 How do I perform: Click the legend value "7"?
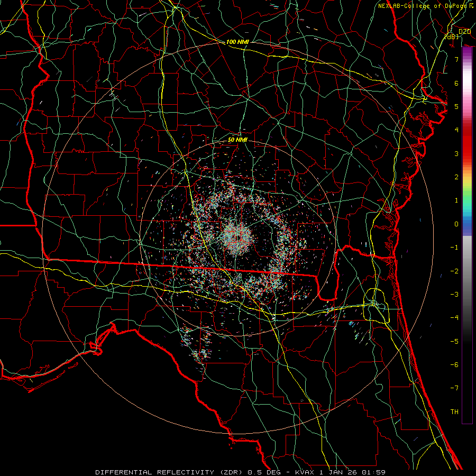coord(456,59)
